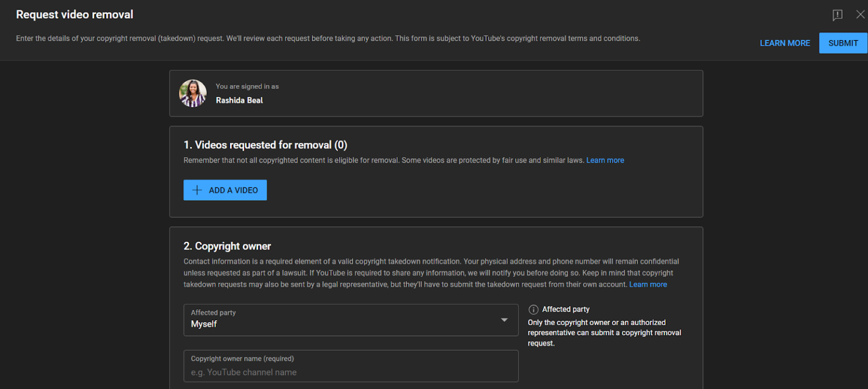868x389 pixels.
Task: Focus the Copyright owner name input
Action: click(x=350, y=366)
